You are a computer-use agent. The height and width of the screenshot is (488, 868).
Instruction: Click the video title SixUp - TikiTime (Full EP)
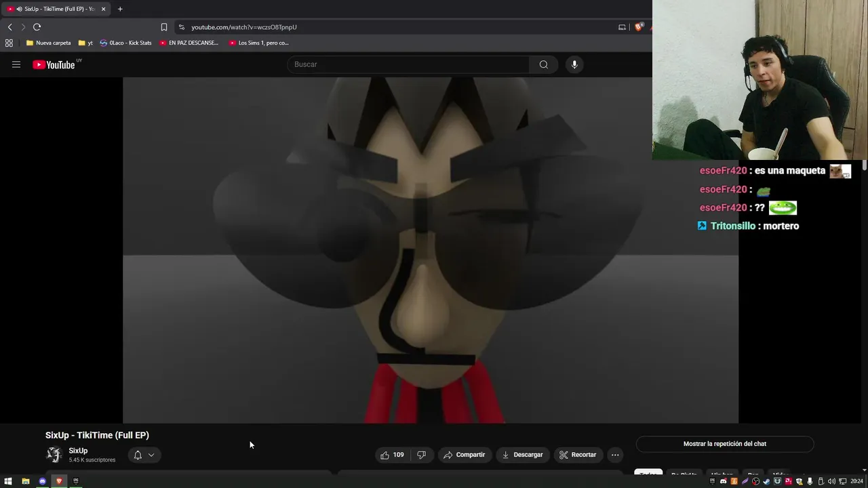[97, 435]
